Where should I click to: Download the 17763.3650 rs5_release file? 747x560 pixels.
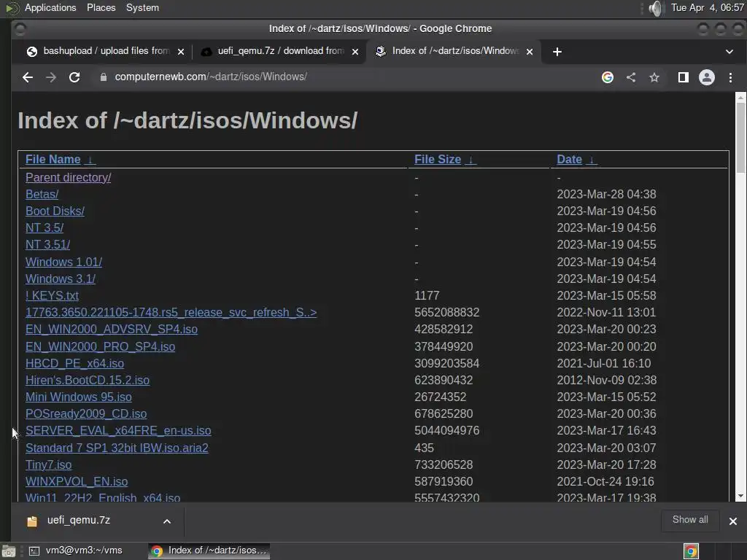(x=171, y=312)
